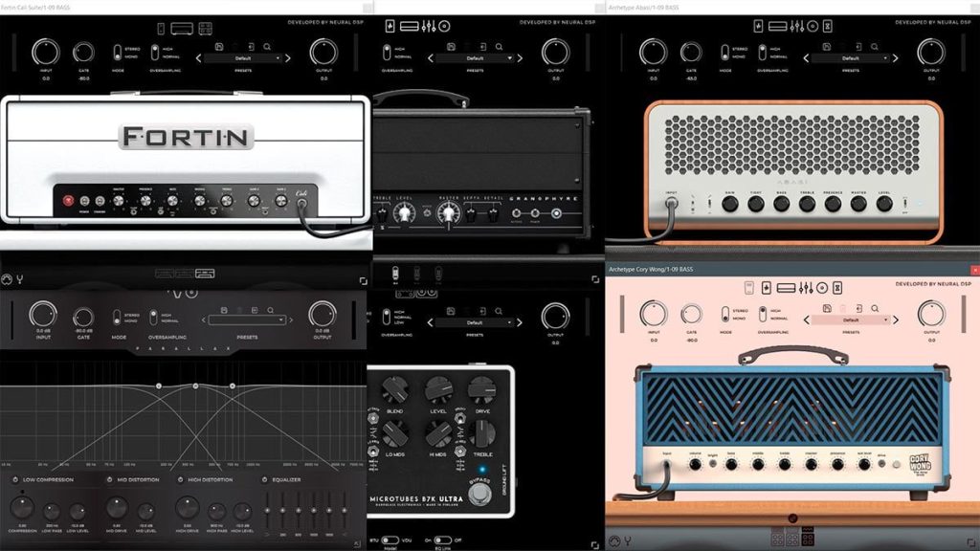This screenshot has width=980, height=551.
Task: Click the tuner fork icon in Parallax plugin
Action: pos(20,279)
